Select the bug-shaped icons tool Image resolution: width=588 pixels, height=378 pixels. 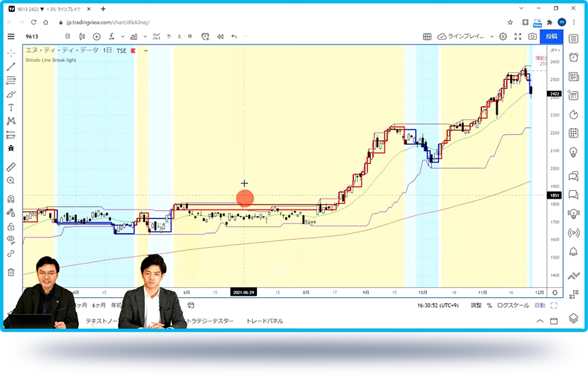pos(11,148)
